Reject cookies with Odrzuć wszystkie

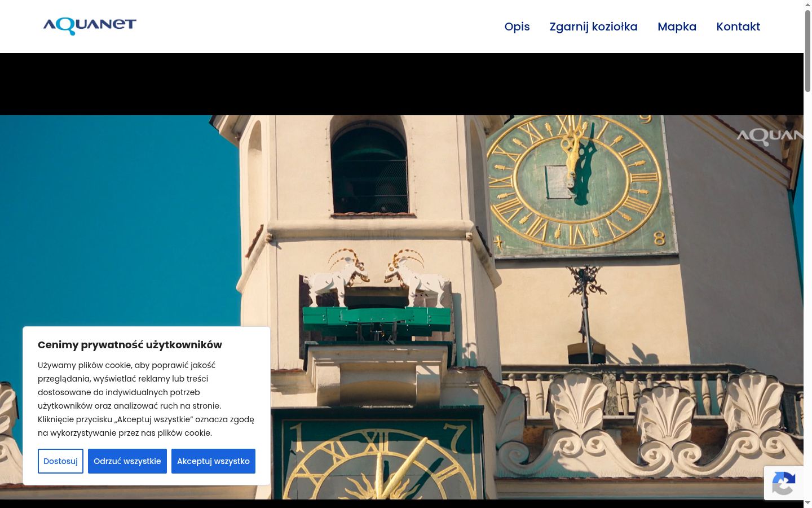coord(127,461)
